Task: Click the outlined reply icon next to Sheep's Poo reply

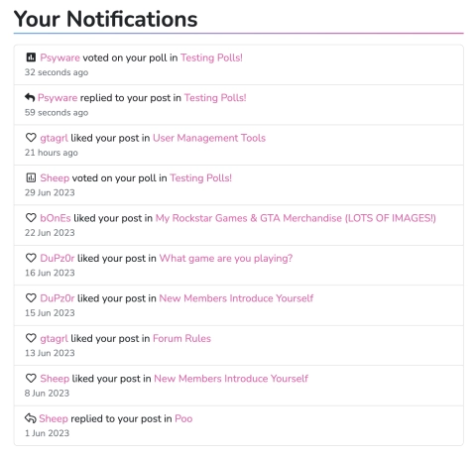Action: [x=30, y=418]
